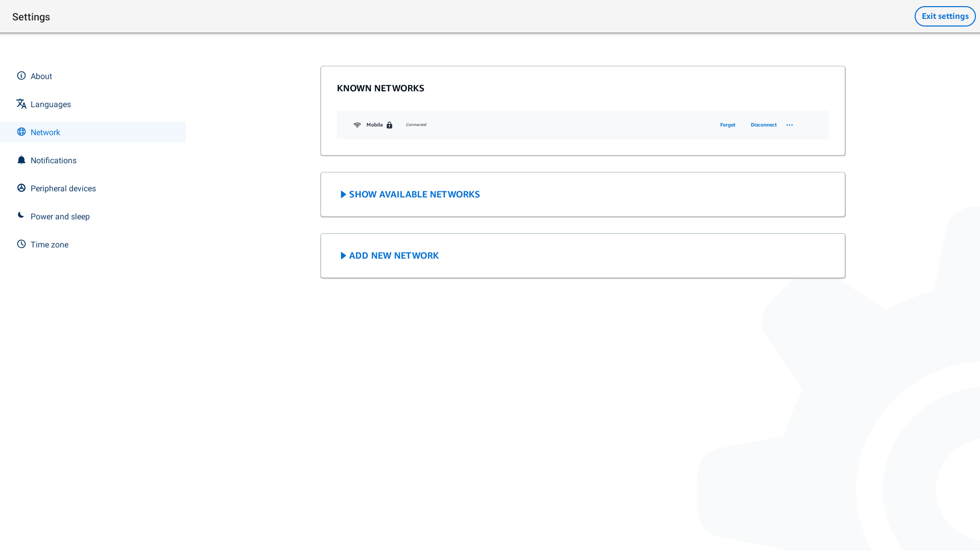Click the Network globe icon
This screenshot has width=980, height=551.
[21, 132]
